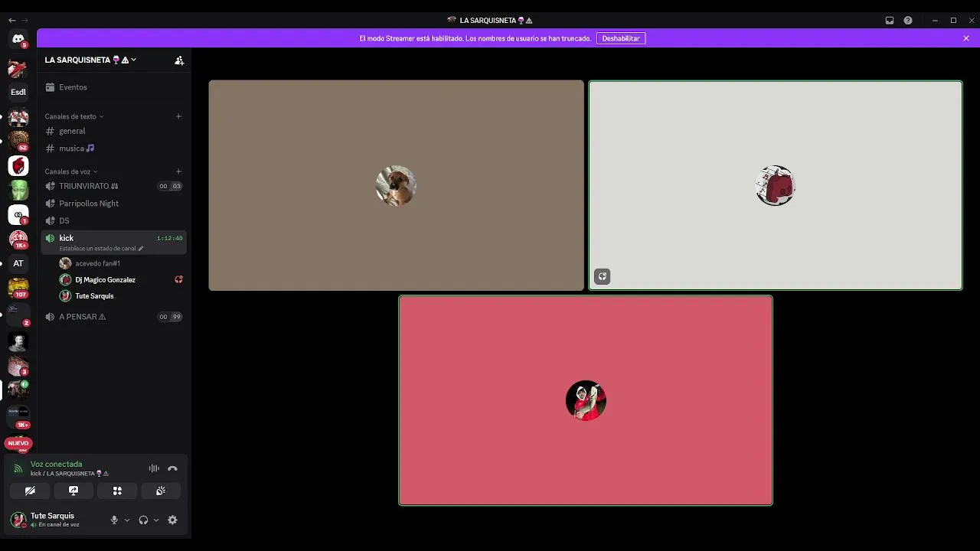Open Eventos section

[113, 87]
